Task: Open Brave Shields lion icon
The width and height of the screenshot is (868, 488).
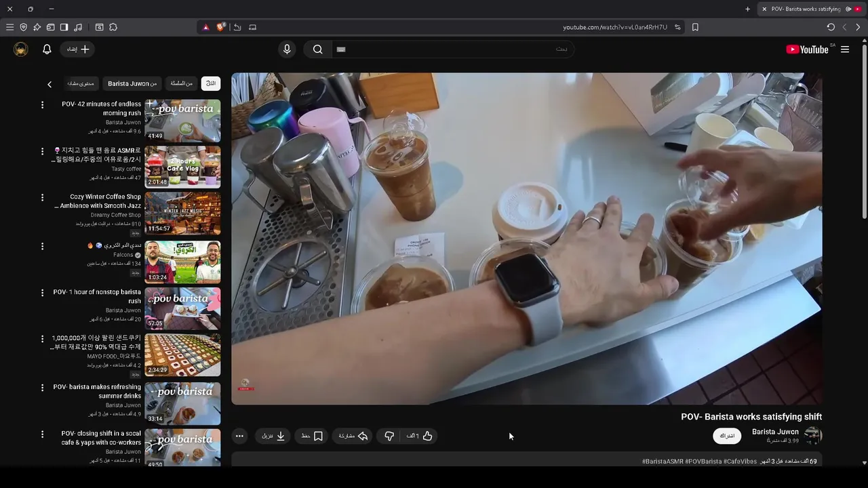Action: [221, 27]
